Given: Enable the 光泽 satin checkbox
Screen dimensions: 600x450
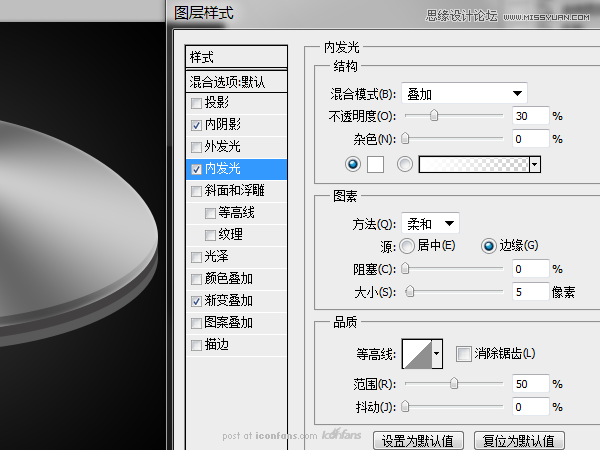Looking at the screenshot, I should pyautogui.click(x=196, y=257).
